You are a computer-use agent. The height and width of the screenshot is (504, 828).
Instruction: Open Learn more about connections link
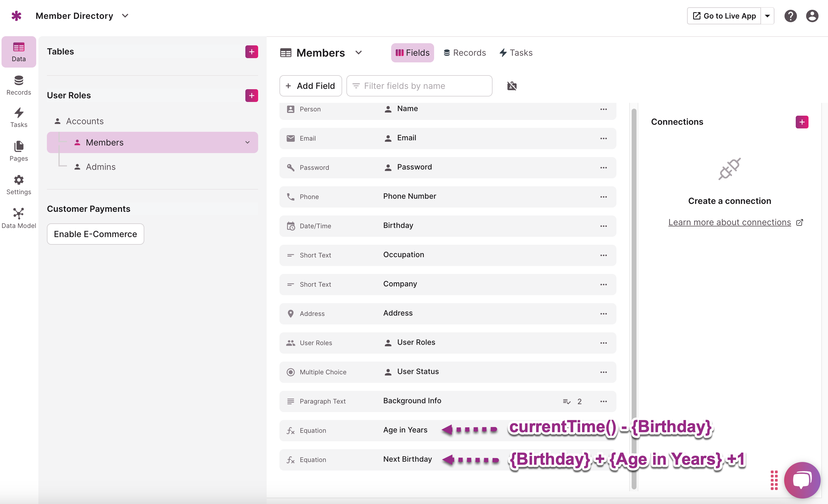[x=729, y=222]
